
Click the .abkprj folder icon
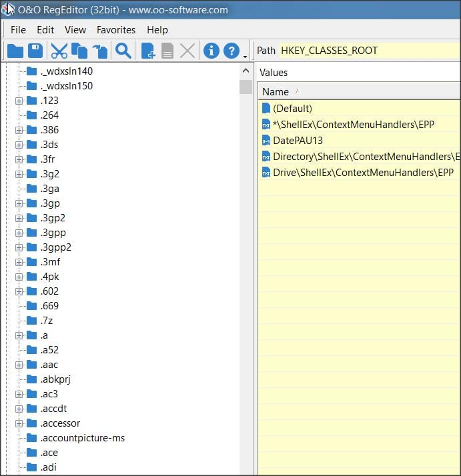coord(31,379)
